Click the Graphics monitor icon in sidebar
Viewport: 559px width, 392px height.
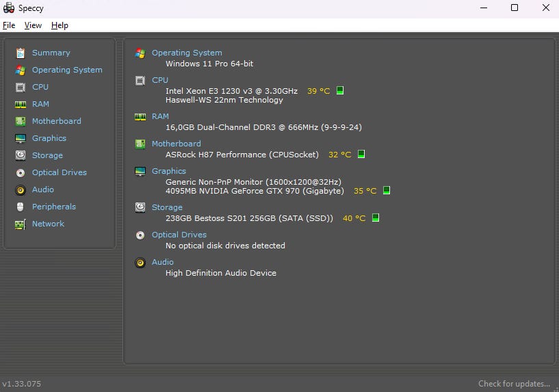(21, 139)
